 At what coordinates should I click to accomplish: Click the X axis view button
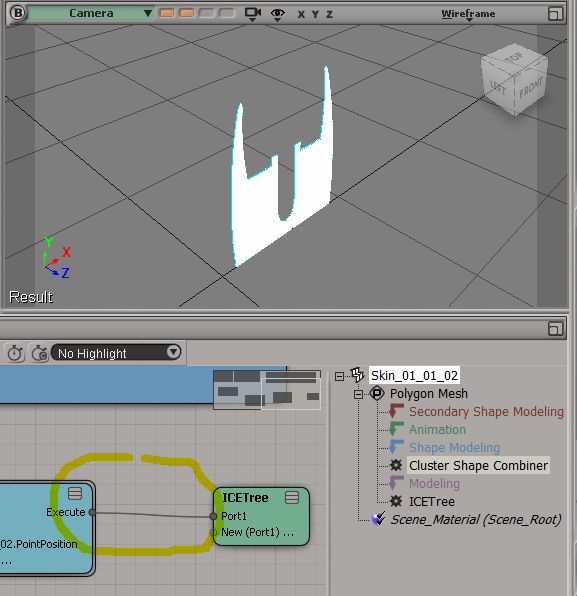pos(301,14)
